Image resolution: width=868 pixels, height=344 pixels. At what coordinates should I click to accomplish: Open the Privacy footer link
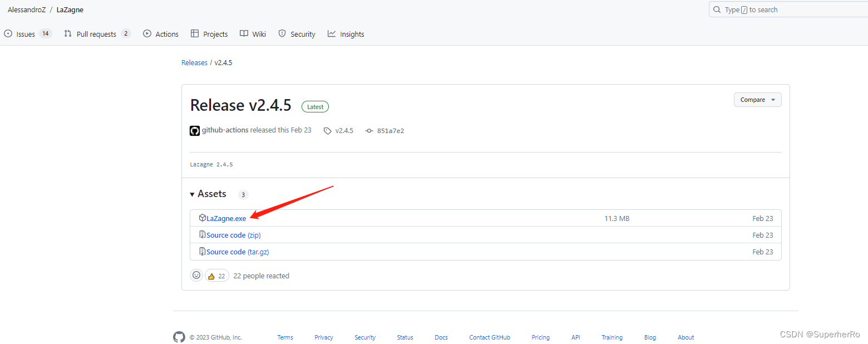click(x=324, y=337)
